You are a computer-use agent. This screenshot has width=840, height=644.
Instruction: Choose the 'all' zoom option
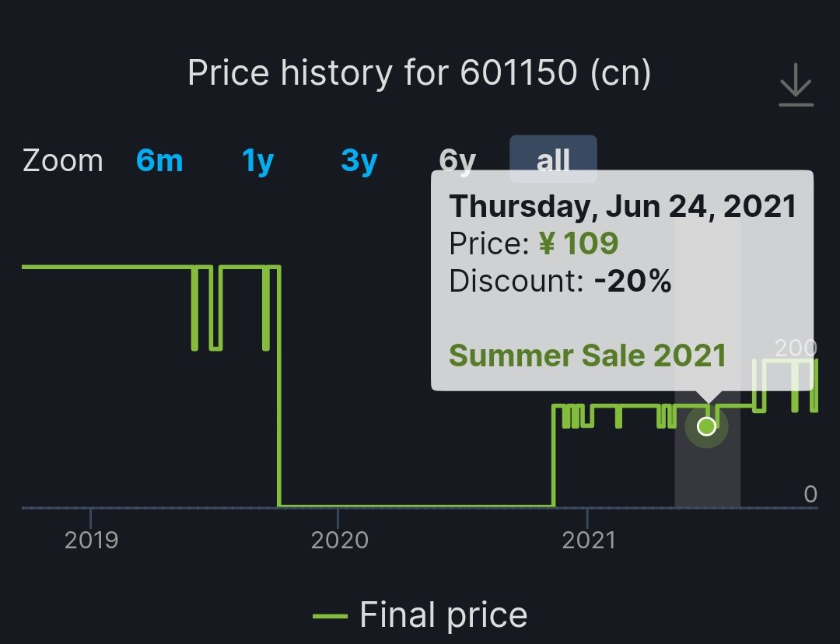553,159
